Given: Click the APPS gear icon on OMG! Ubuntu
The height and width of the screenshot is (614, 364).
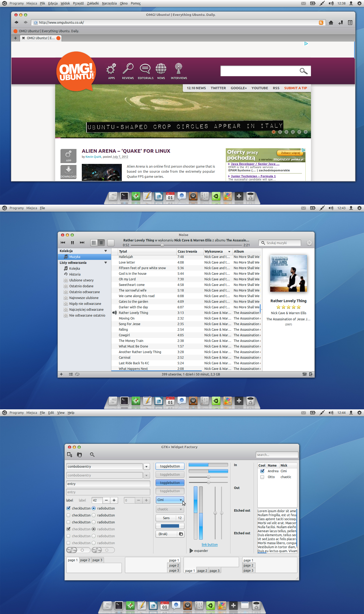Looking at the screenshot, I should coord(111,69).
